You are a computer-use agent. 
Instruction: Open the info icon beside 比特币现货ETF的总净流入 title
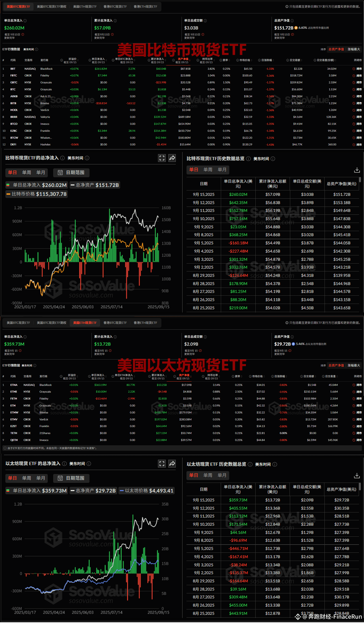coord(63,158)
